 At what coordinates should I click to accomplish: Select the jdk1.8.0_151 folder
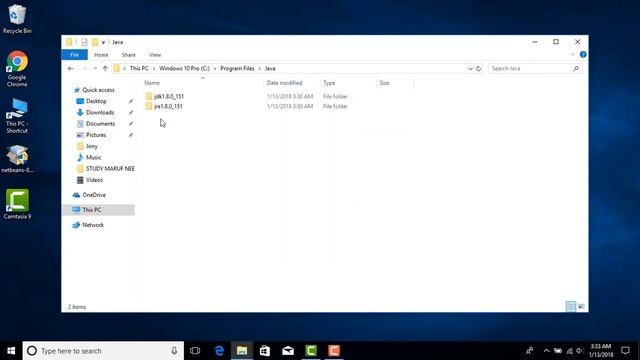169,97
